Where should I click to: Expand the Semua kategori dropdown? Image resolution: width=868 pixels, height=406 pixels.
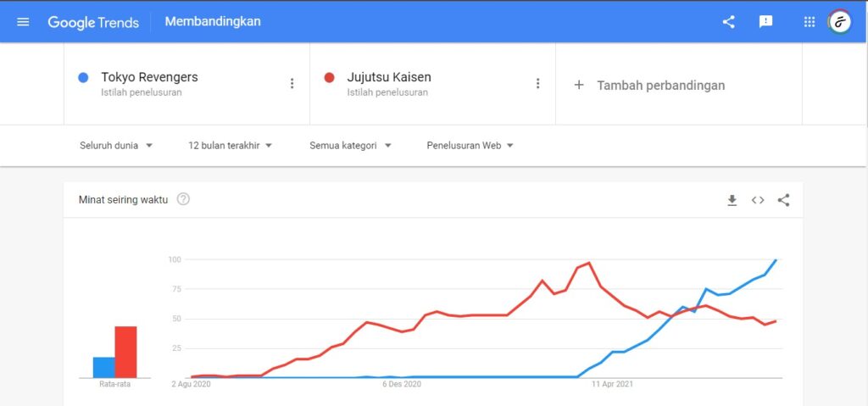tap(350, 146)
